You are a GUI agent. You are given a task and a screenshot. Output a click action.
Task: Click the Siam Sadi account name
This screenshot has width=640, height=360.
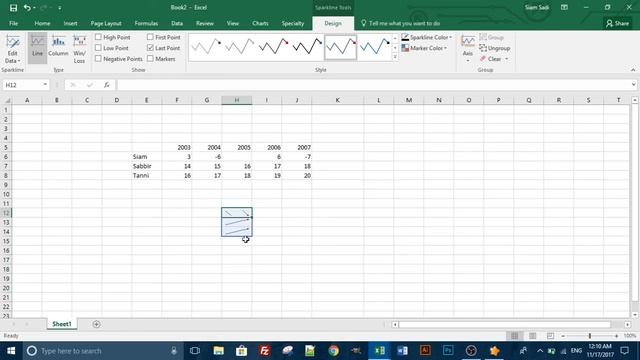(537, 7)
